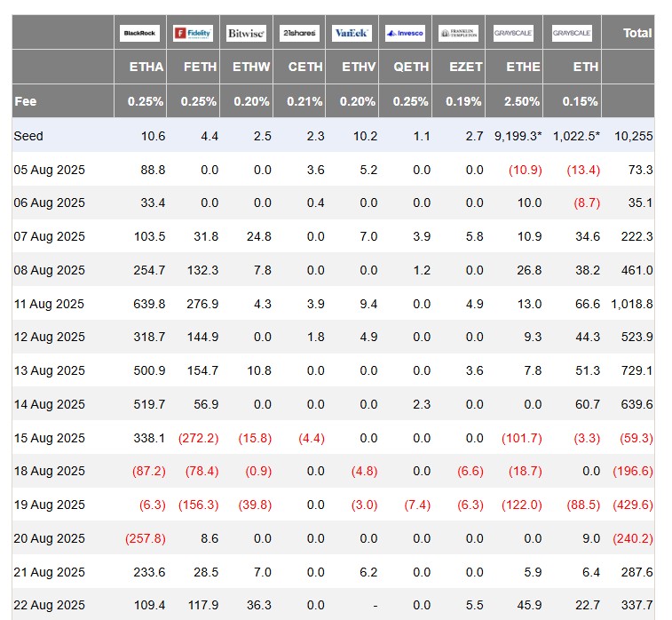Select the Bitwise logo
The image size is (672, 620).
point(246,33)
